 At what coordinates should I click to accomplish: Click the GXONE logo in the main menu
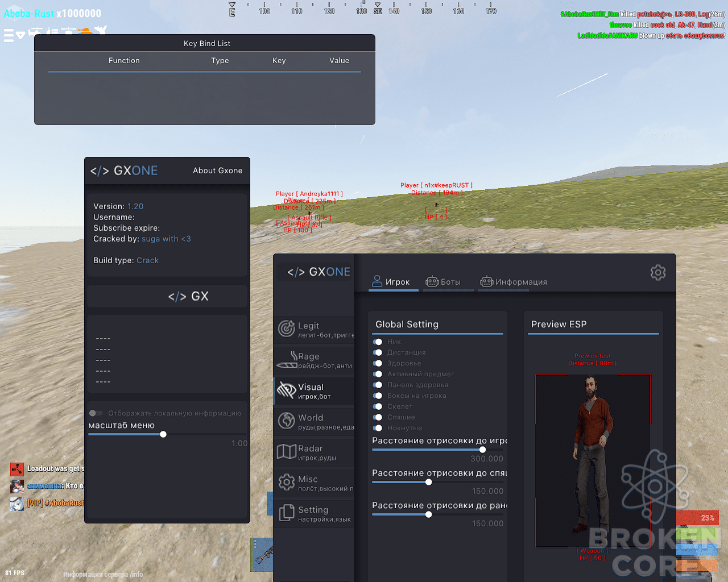pyautogui.click(x=318, y=272)
